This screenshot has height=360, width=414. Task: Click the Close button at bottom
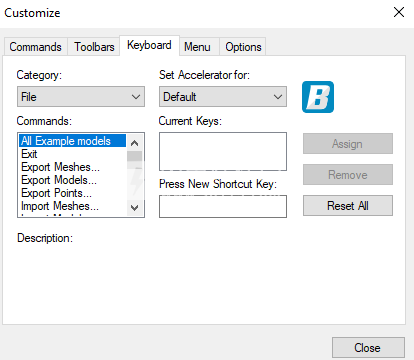368,348
